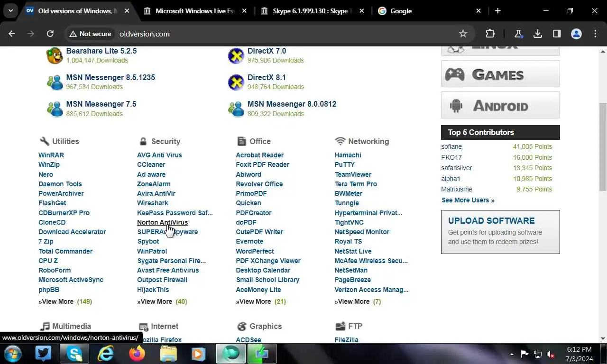The height and width of the screenshot is (364, 607).
Task: Show hidden tray icons arrow
Action: pos(512,354)
